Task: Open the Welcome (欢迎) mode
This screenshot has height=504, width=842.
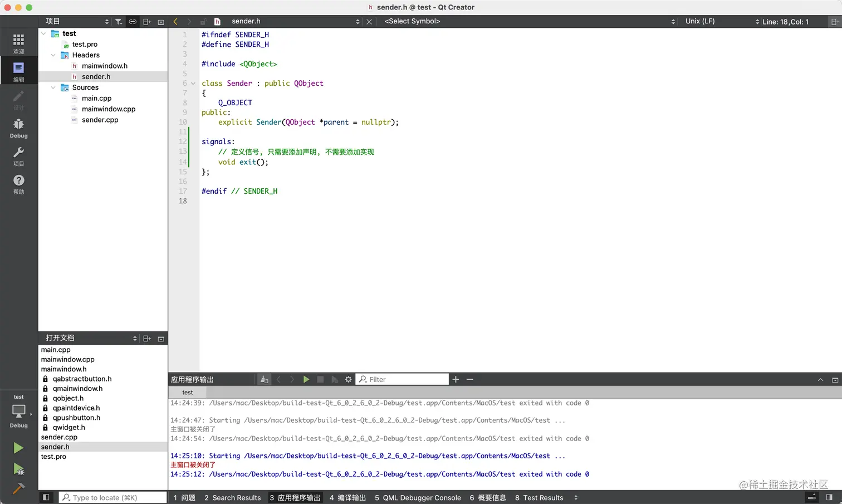Action: click(18, 44)
